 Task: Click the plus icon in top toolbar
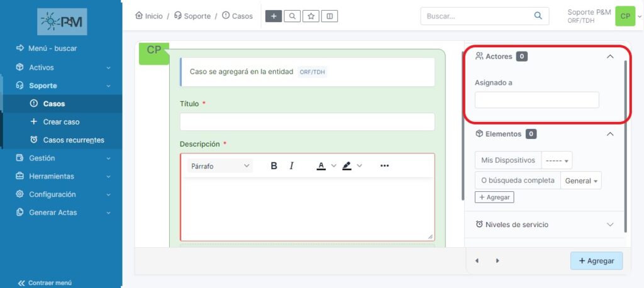coord(273,16)
